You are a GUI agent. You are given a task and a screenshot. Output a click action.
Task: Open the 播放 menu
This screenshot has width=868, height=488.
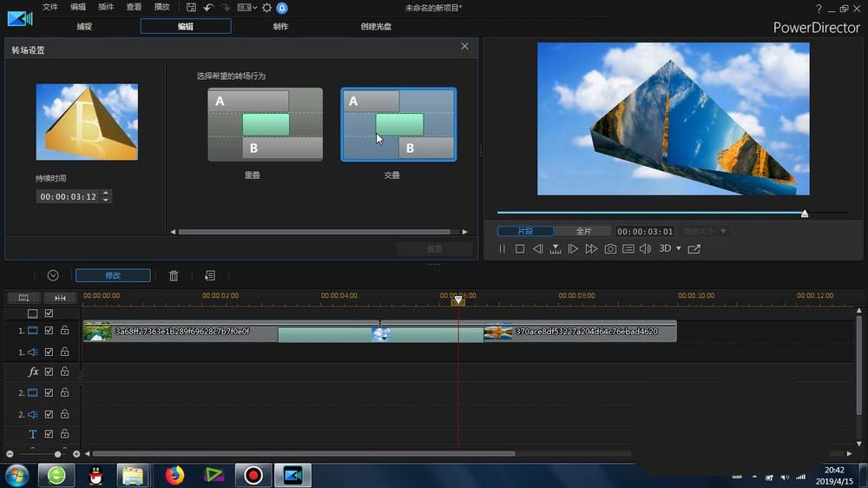161,7
